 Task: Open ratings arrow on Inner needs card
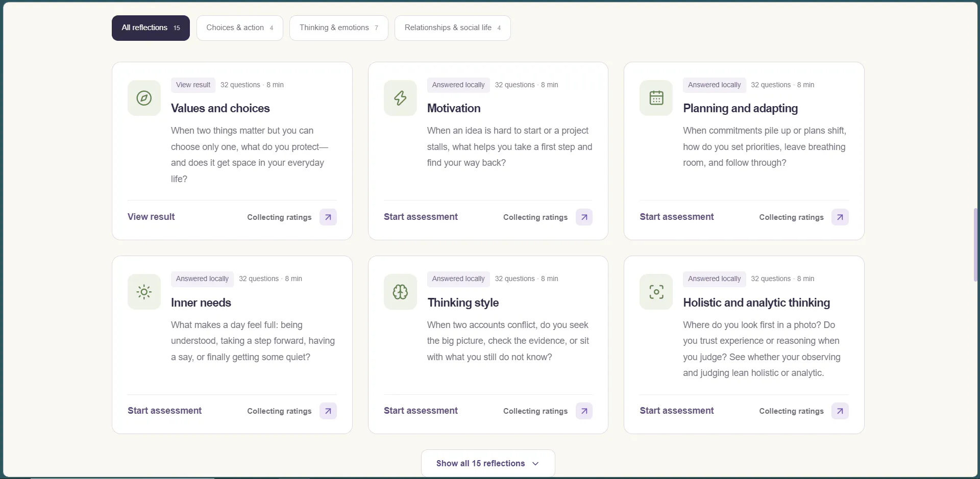(328, 411)
